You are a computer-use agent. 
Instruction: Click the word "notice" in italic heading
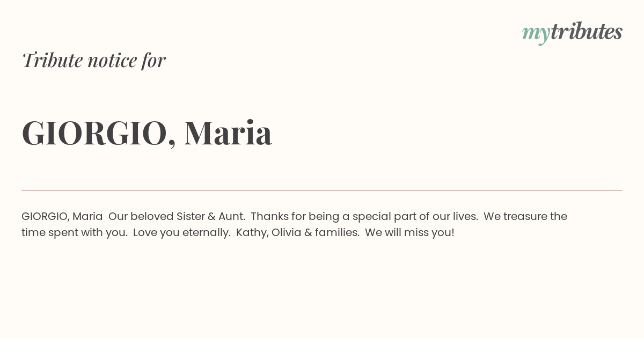pyautogui.click(x=112, y=61)
